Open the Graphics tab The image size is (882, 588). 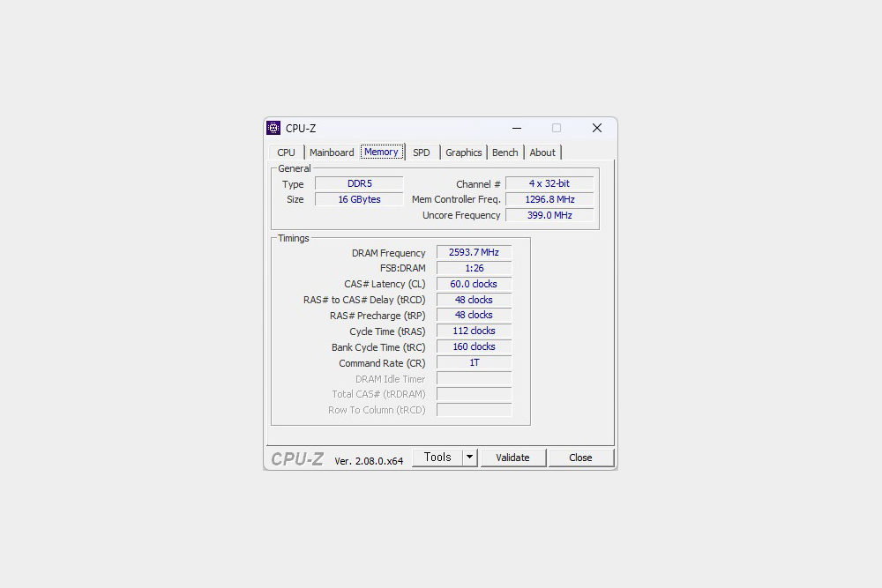(x=464, y=153)
